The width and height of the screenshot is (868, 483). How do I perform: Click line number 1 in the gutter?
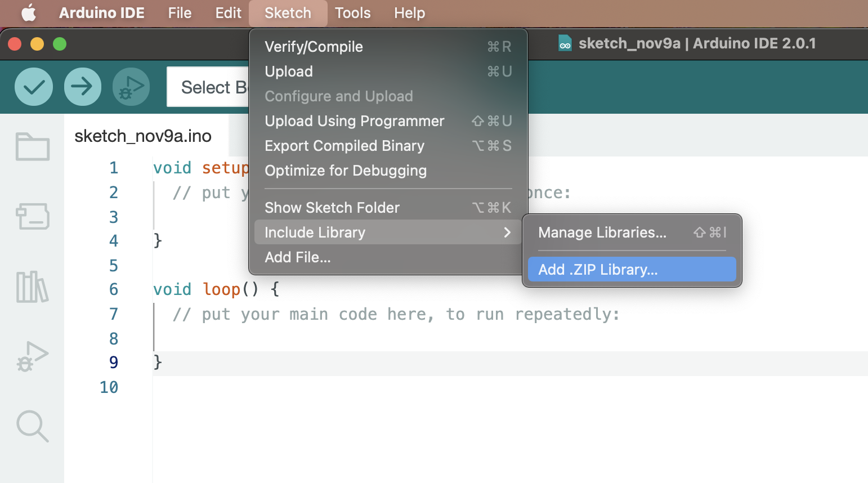[114, 168]
